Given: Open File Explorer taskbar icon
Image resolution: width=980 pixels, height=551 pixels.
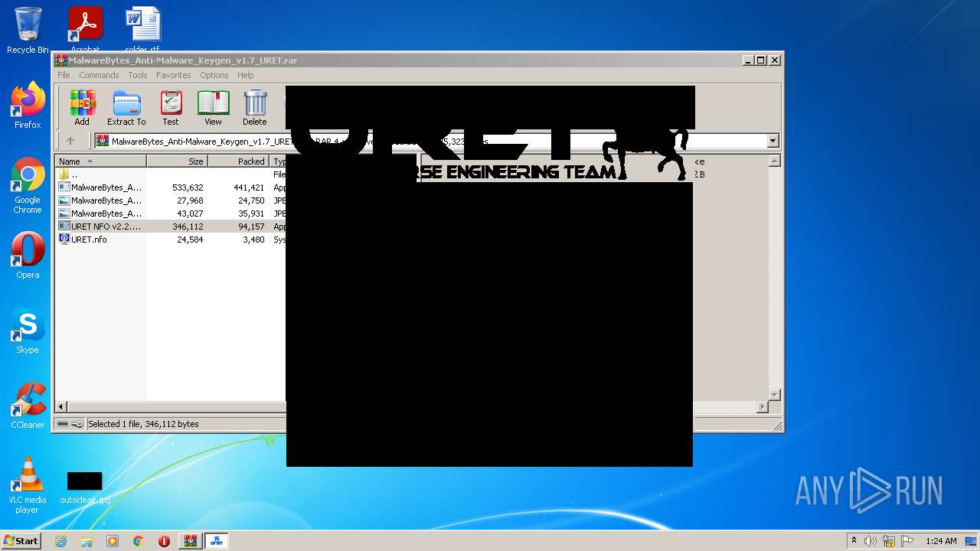Looking at the screenshot, I should click(87, 541).
